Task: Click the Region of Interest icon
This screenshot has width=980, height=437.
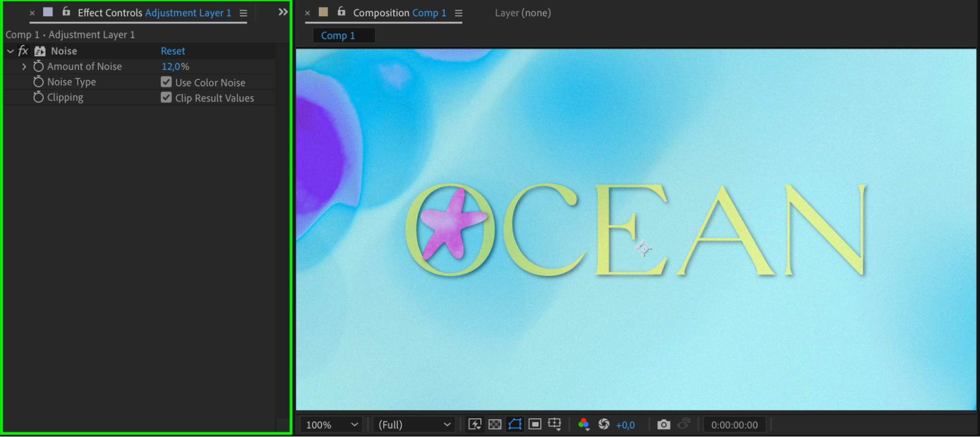Action: (534, 424)
